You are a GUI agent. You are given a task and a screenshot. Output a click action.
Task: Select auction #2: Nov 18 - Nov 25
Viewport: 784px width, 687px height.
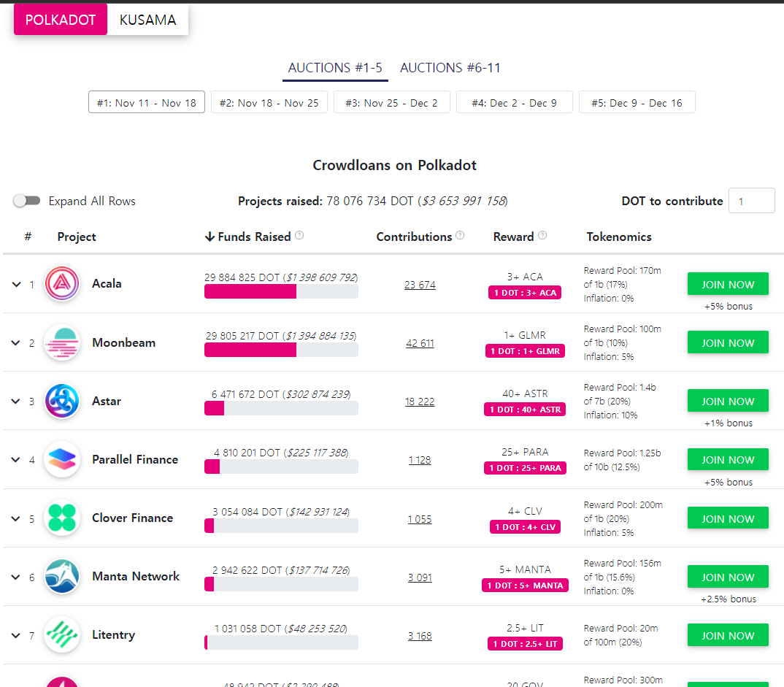269,102
